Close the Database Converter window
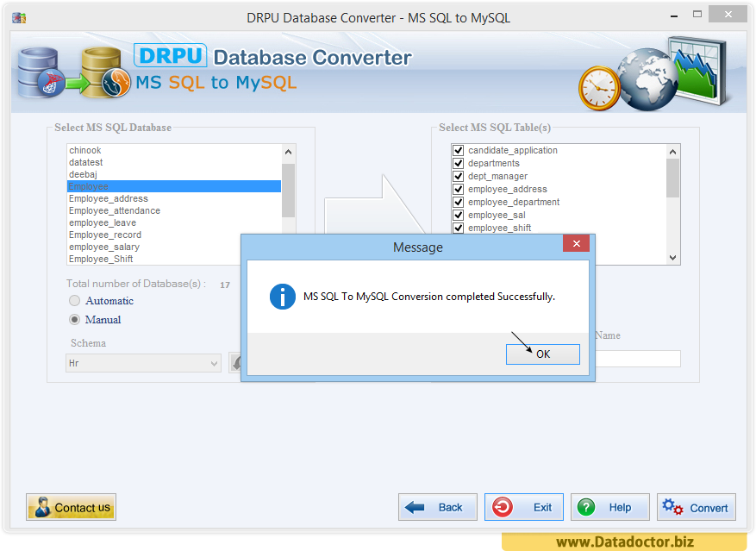The width and height of the screenshot is (756, 551). [728, 15]
